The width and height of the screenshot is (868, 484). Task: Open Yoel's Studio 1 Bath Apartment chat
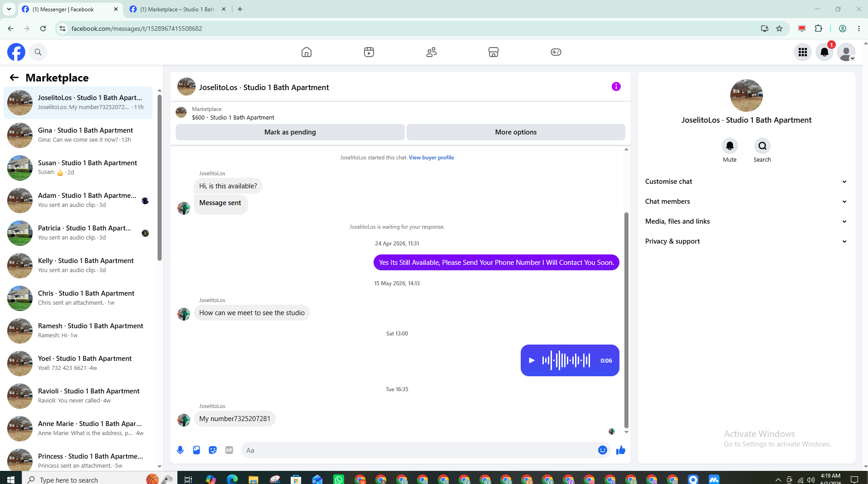coord(78,363)
